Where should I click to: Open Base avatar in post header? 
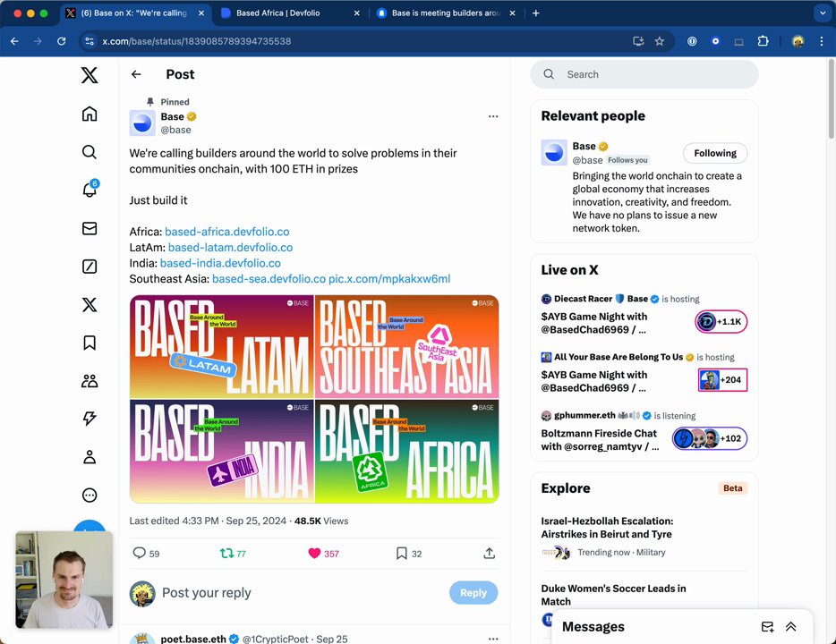(x=142, y=123)
